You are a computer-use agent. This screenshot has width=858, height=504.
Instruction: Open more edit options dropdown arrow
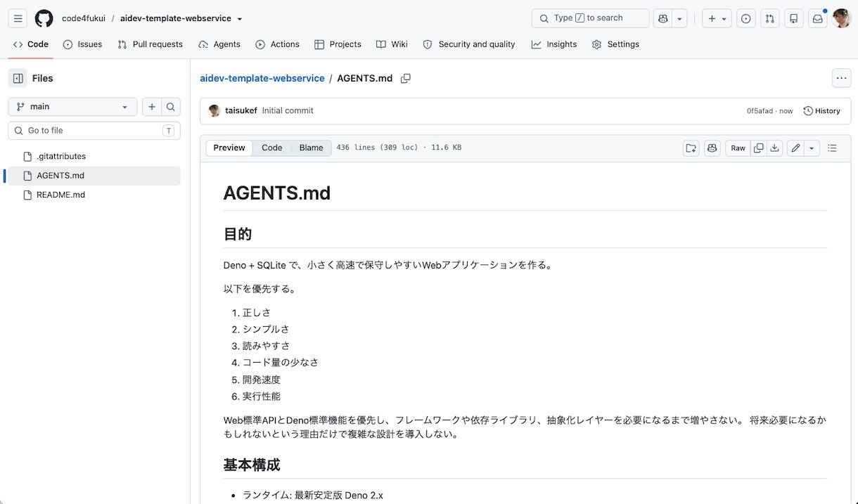pos(812,148)
